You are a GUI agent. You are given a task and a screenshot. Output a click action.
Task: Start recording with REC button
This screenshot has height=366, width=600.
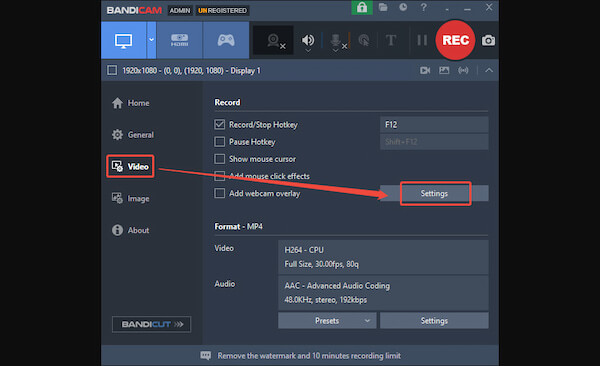point(455,40)
